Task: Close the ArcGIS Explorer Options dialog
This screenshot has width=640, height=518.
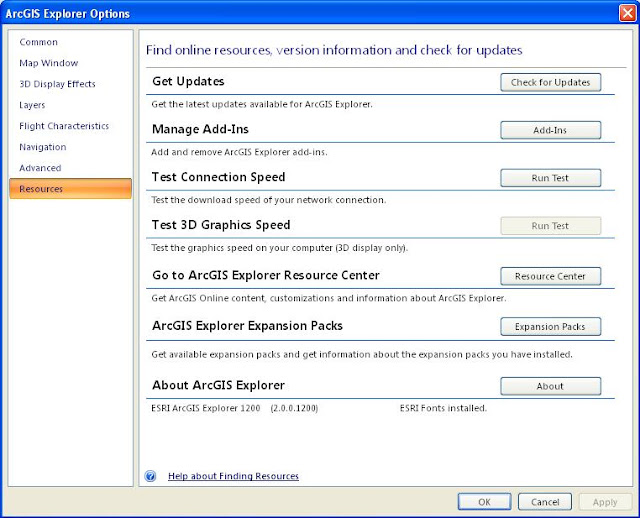Action: click(628, 13)
